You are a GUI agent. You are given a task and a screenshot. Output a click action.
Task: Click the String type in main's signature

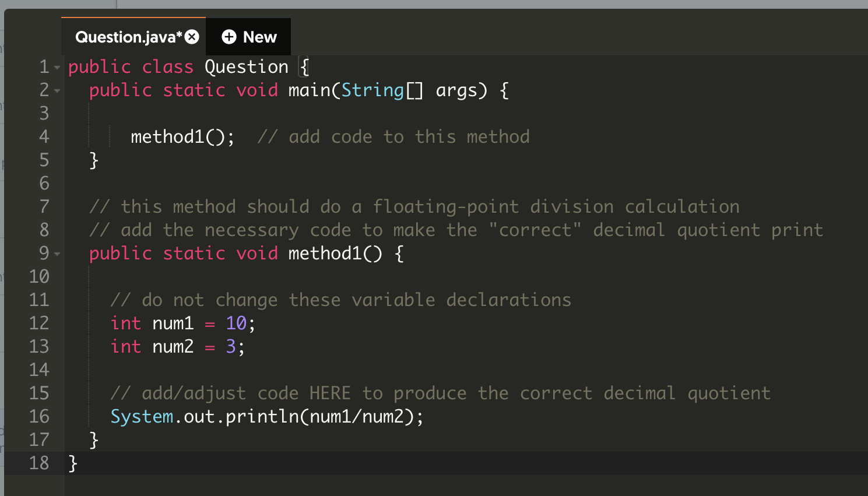[x=373, y=90]
